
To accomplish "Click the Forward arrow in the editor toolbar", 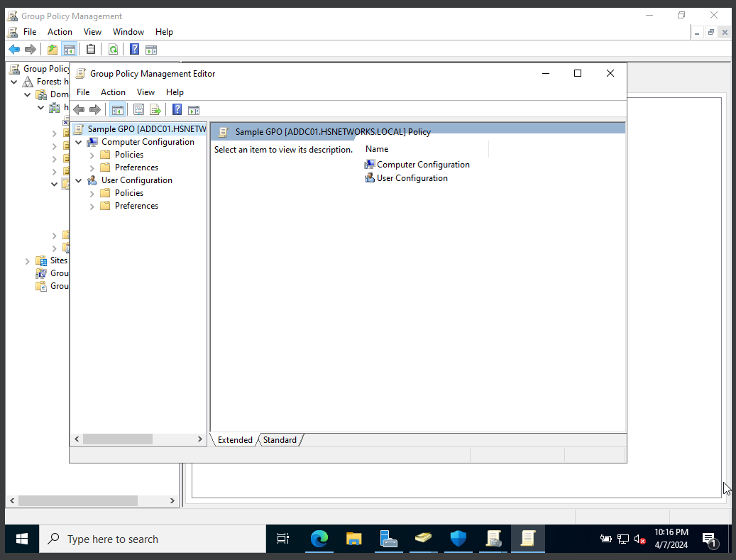I will [96, 109].
